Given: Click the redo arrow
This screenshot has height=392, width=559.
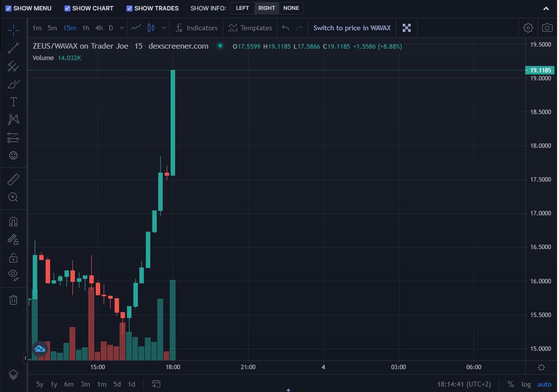Looking at the screenshot, I should [x=300, y=28].
